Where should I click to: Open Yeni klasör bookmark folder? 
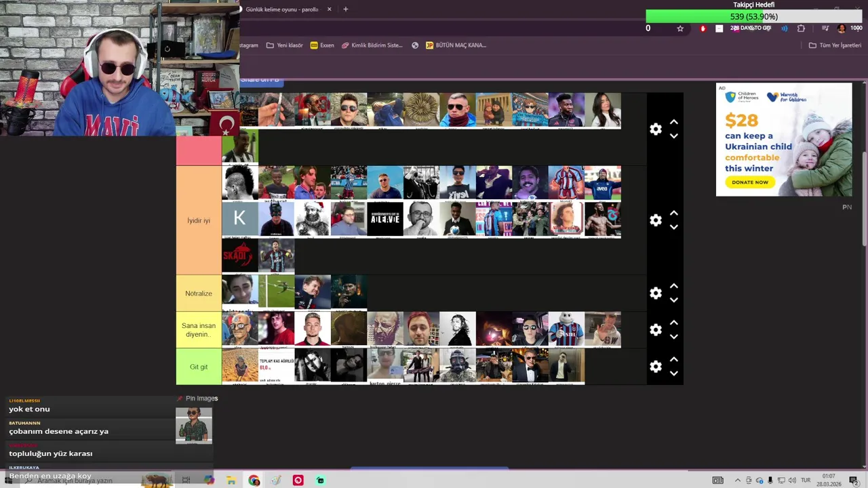tap(285, 45)
